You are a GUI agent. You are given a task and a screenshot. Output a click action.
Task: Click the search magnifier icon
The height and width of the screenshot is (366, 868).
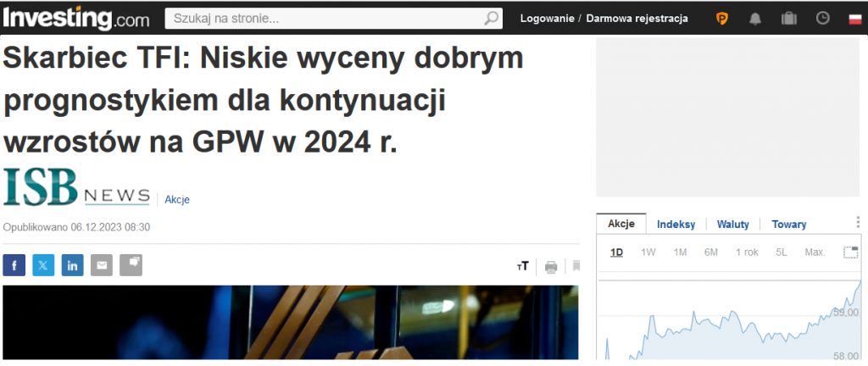[491, 19]
